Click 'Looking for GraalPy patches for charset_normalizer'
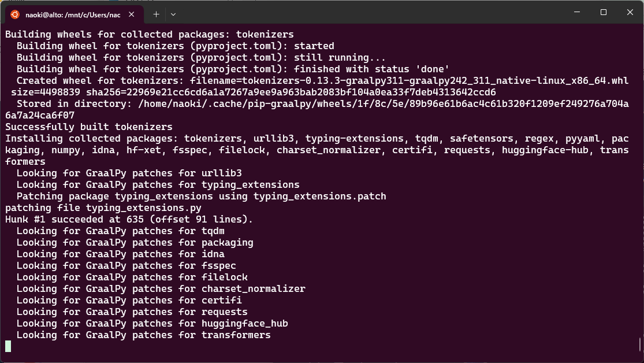 [x=161, y=288]
